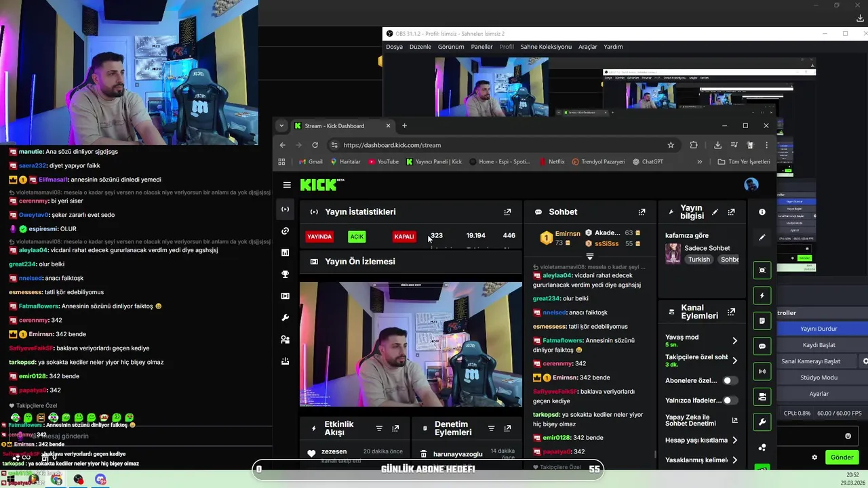Bookmark this page with the star icon

click(x=671, y=145)
